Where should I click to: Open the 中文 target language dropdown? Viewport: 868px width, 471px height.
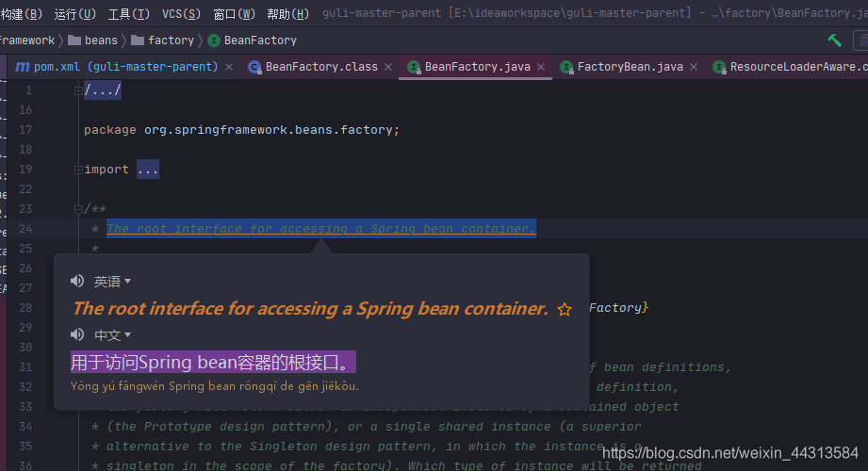[x=112, y=335]
